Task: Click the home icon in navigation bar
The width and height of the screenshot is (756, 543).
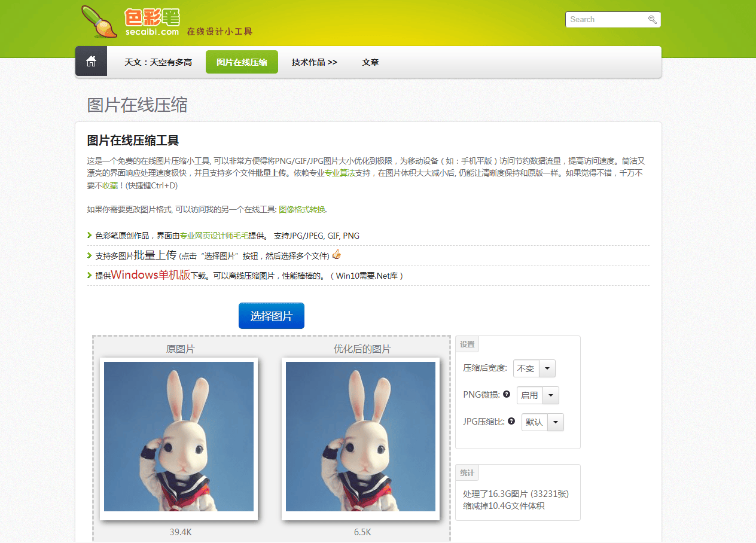Action: pos(91,62)
